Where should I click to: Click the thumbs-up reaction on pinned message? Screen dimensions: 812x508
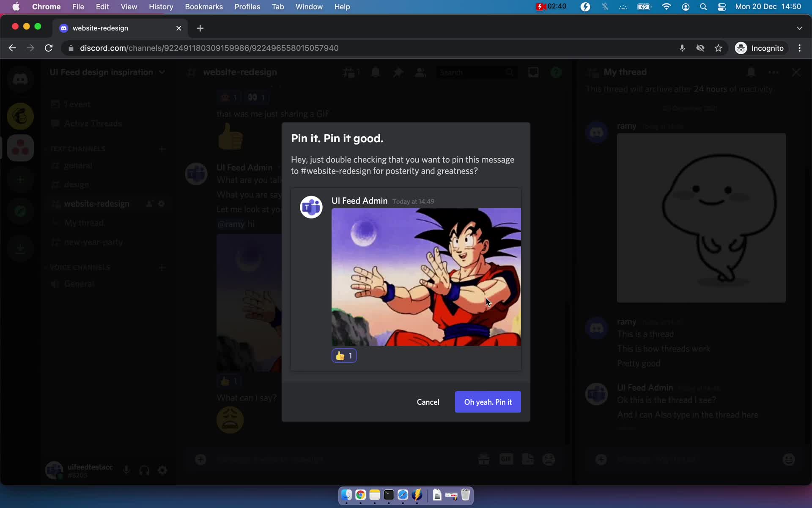point(344,355)
